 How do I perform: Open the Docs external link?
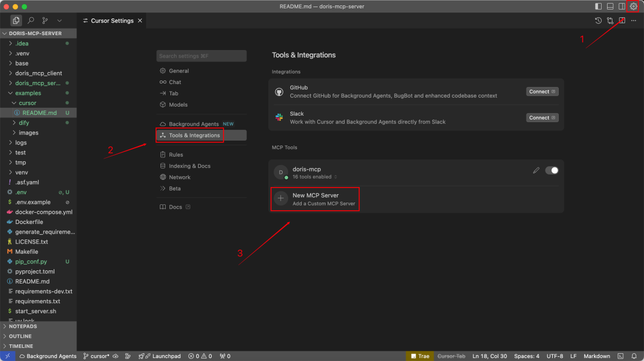pos(175,207)
